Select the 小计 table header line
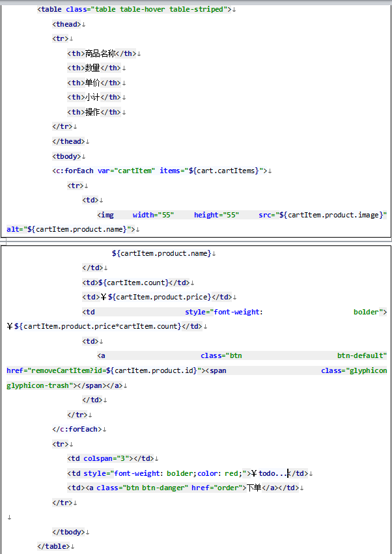This screenshot has height=554, width=392. (x=94, y=97)
